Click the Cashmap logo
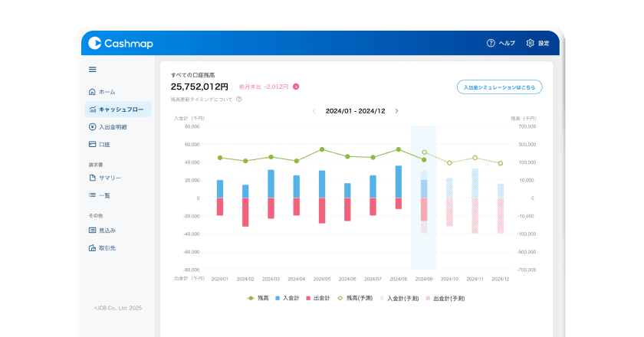 pyautogui.click(x=121, y=43)
